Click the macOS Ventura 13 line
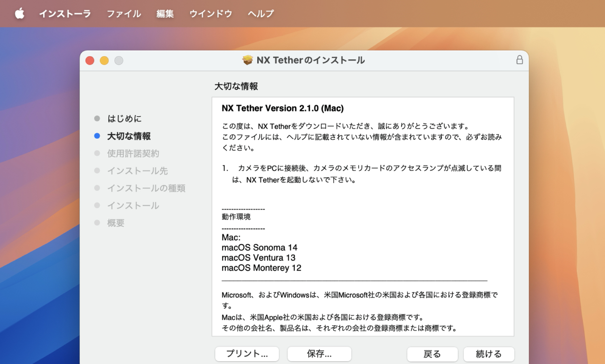Image resolution: width=605 pixels, height=364 pixels. click(x=259, y=258)
